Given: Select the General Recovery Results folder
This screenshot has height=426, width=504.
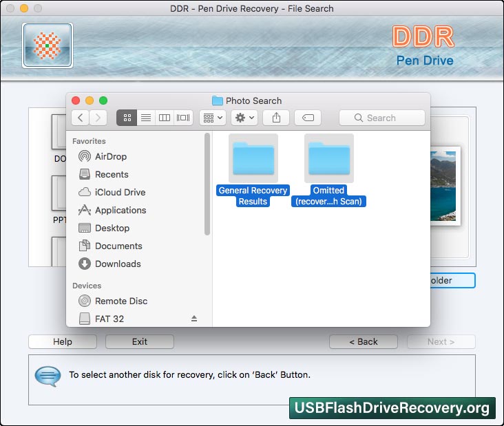Looking at the screenshot, I should (x=253, y=170).
